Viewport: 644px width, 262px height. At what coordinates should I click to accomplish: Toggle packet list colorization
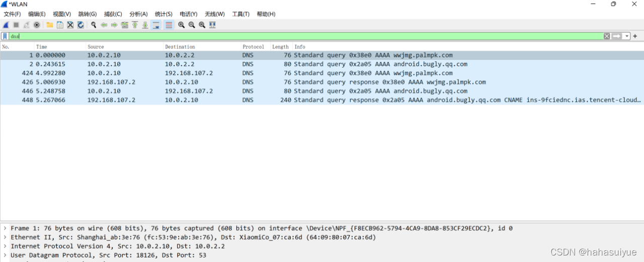(x=169, y=25)
